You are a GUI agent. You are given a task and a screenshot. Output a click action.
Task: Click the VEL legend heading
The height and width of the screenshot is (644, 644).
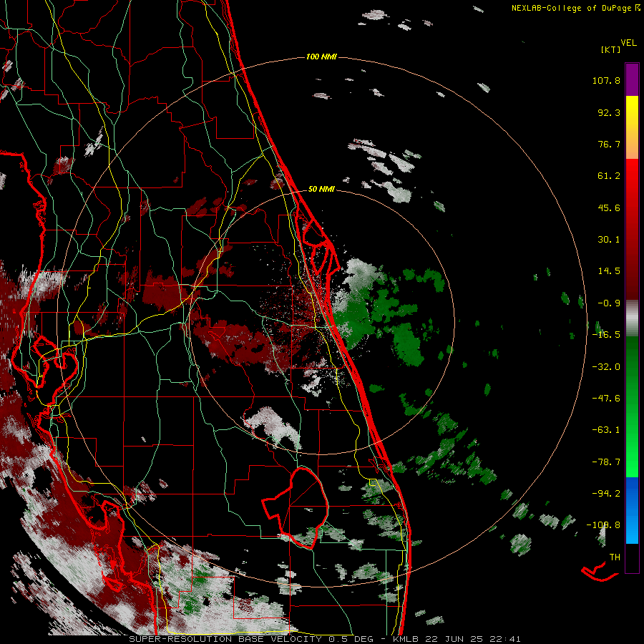[629, 43]
